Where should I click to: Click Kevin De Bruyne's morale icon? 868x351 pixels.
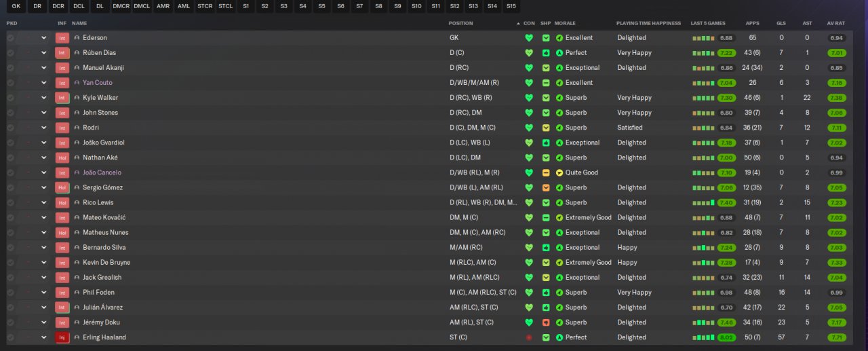pos(559,263)
